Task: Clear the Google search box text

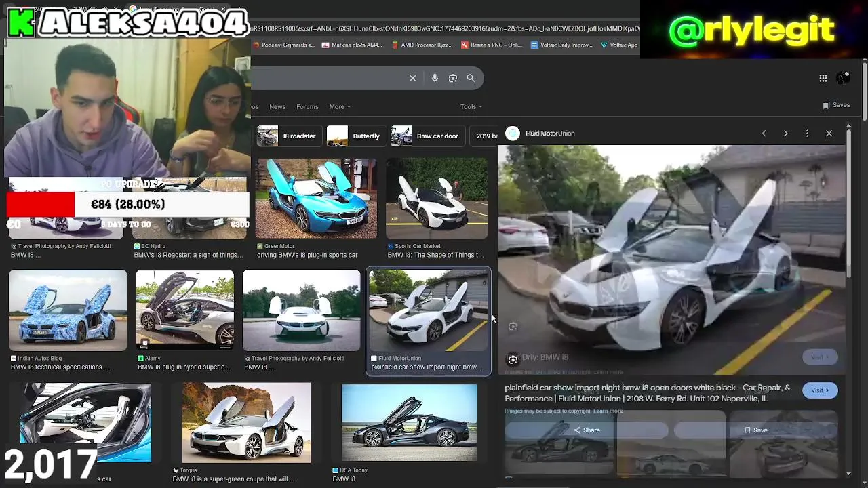Action: pyautogui.click(x=412, y=78)
